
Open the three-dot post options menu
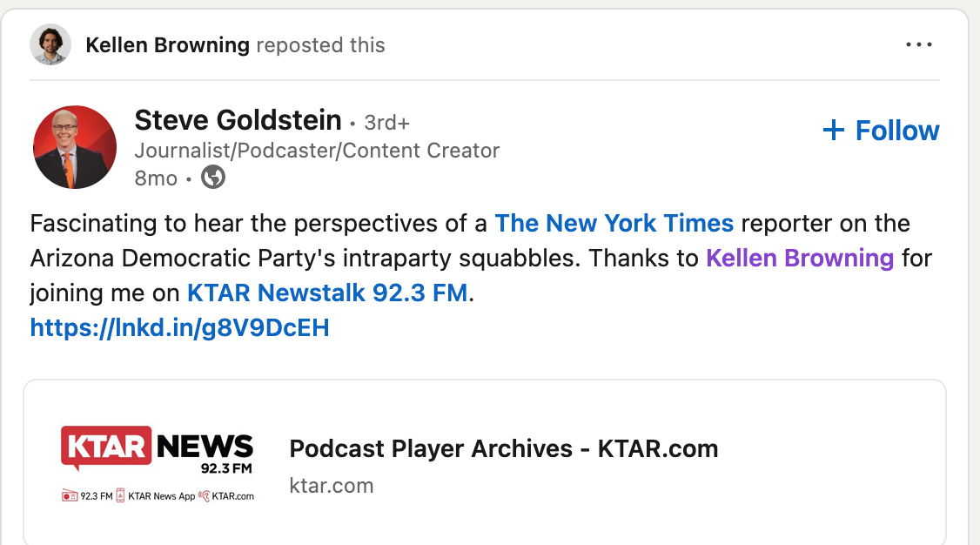(918, 45)
